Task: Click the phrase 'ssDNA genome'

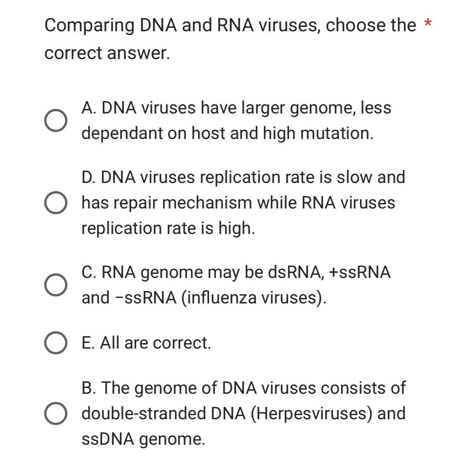Action: (x=143, y=438)
